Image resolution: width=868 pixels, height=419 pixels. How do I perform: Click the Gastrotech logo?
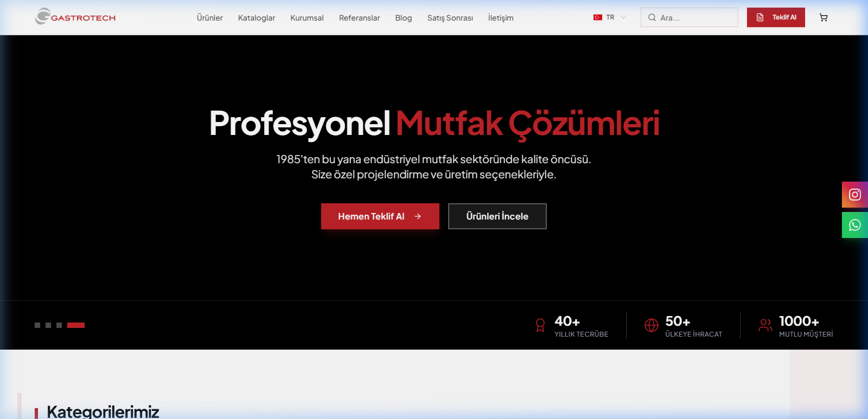click(x=75, y=17)
